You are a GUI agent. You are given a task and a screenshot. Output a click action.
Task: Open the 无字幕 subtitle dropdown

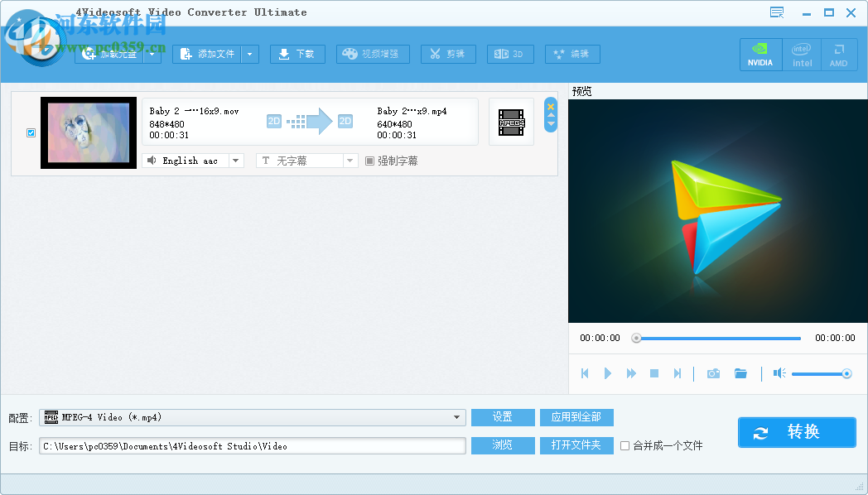tap(349, 161)
